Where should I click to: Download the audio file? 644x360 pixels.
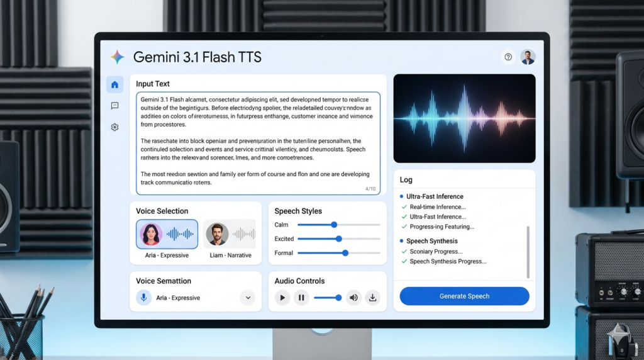coord(372,298)
